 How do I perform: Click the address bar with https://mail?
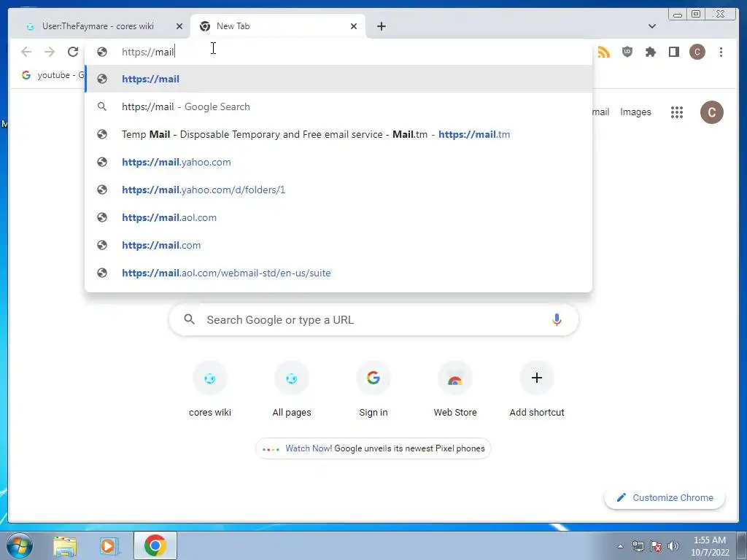[338, 52]
